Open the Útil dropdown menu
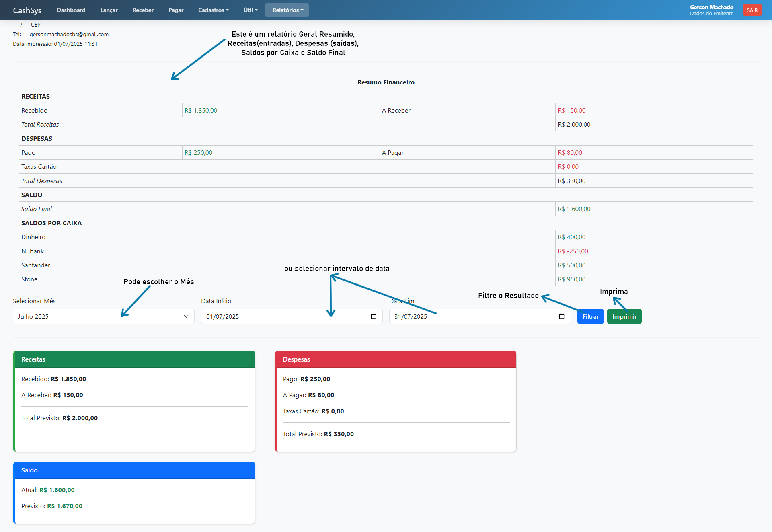The height and width of the screenshot is (532, 772). (x=250, y=10)
